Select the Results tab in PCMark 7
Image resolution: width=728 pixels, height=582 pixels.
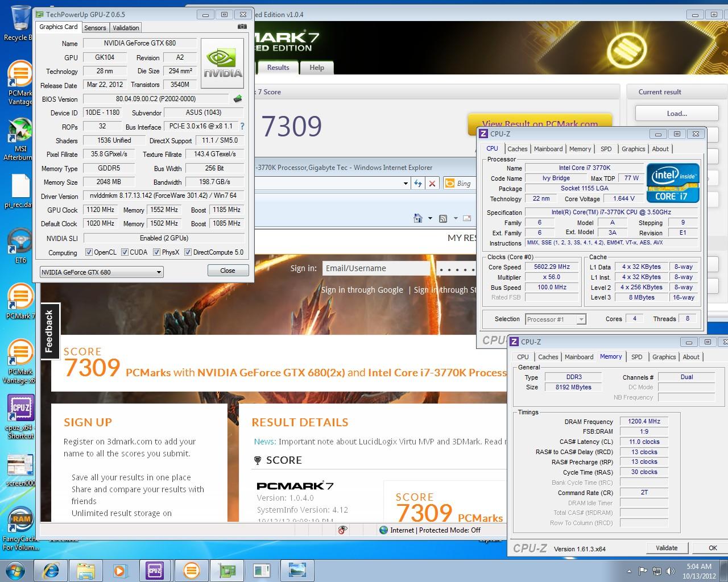pyautogui.click(x=278, y=68)
